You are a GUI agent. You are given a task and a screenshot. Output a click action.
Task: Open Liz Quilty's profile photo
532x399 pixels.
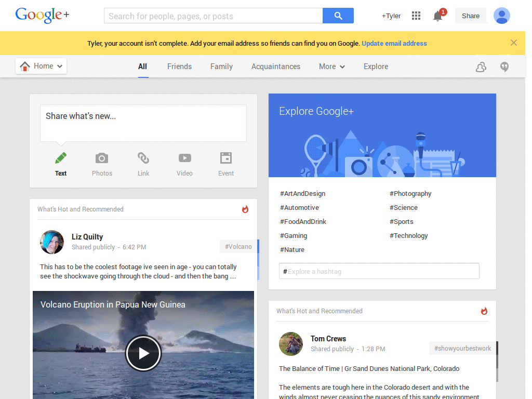52,242
